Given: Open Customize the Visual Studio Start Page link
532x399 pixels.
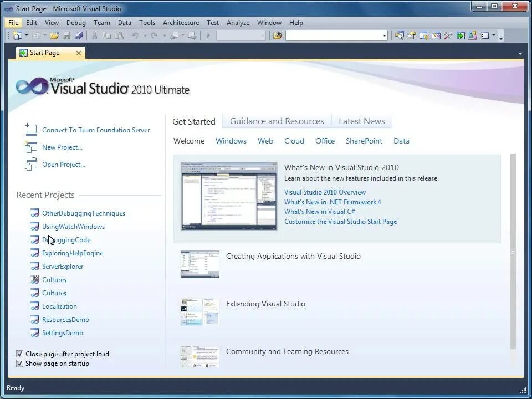Looking at the screenshot, I should point(341,222).
